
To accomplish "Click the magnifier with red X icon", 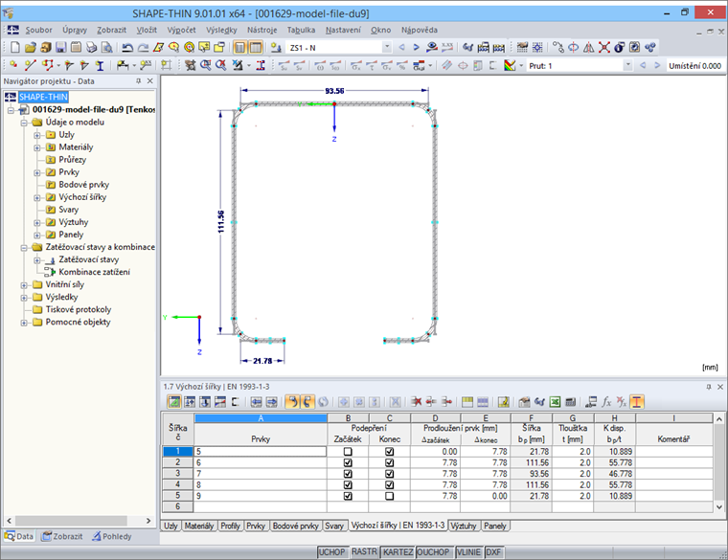I will (221, 65).
